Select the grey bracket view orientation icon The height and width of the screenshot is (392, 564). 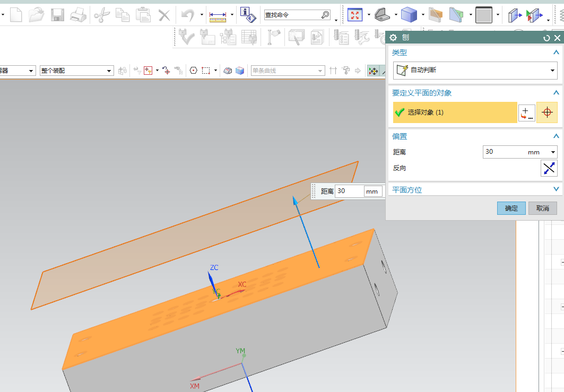382,15
